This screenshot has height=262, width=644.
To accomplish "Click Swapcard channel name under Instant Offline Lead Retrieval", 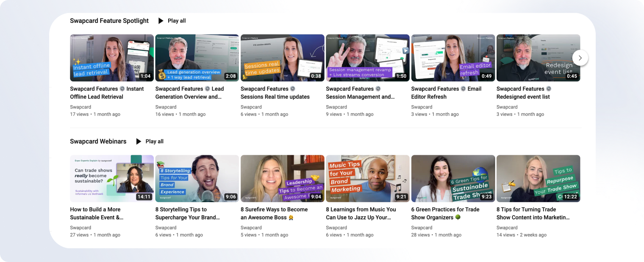I will pos(80,107).
